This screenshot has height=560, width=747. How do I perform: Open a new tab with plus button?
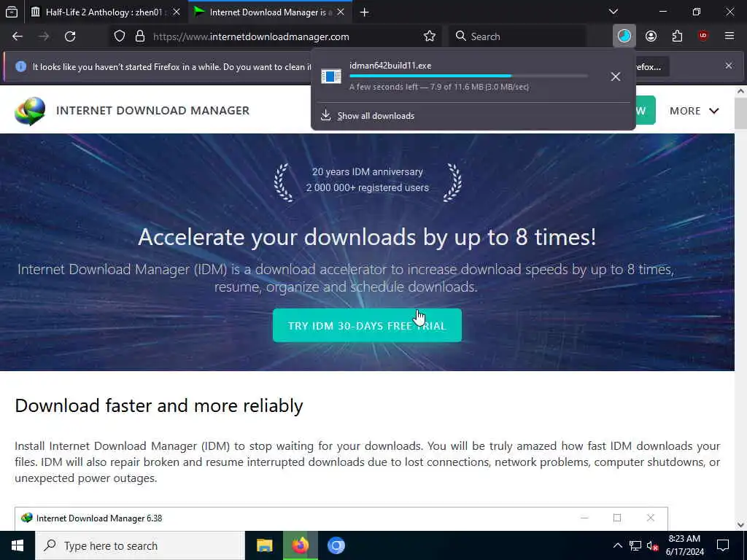coord(365,12)
